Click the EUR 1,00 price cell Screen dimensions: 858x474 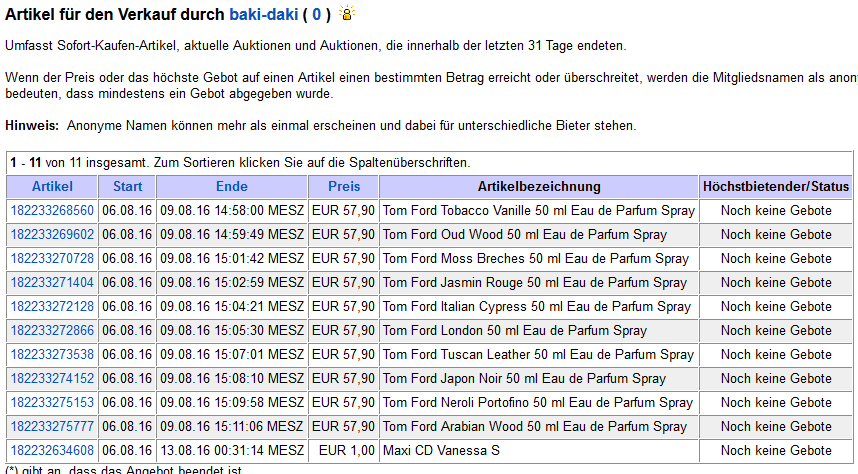pos(347,451)
